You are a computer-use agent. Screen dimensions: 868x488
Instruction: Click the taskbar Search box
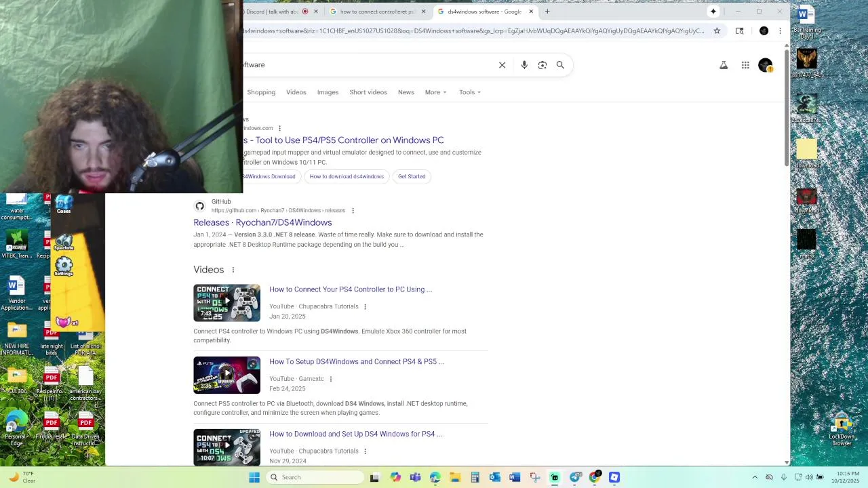315,477
